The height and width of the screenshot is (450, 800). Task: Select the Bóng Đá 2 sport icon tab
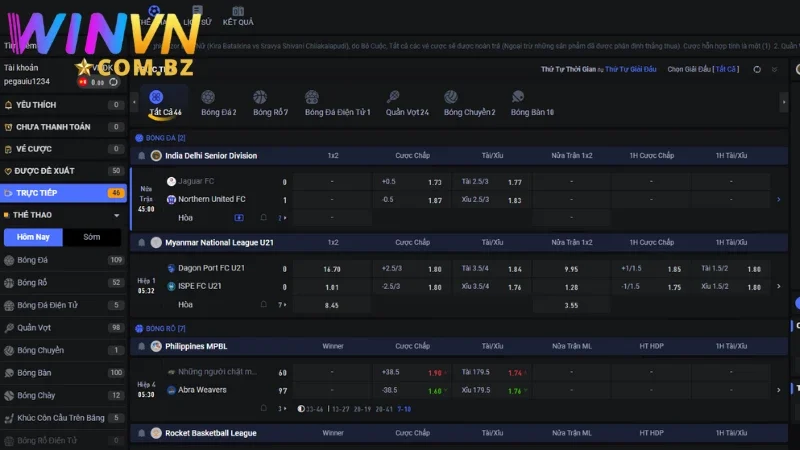(218, 103)
